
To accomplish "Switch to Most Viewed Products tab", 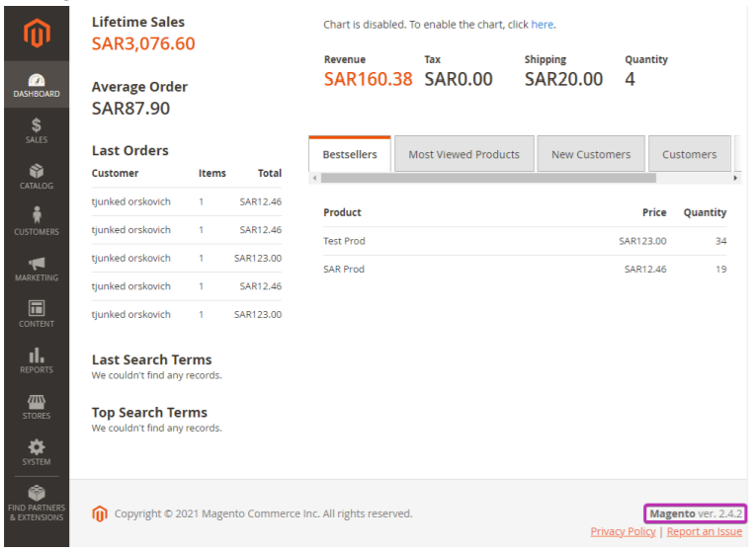I will click(463, 154).
